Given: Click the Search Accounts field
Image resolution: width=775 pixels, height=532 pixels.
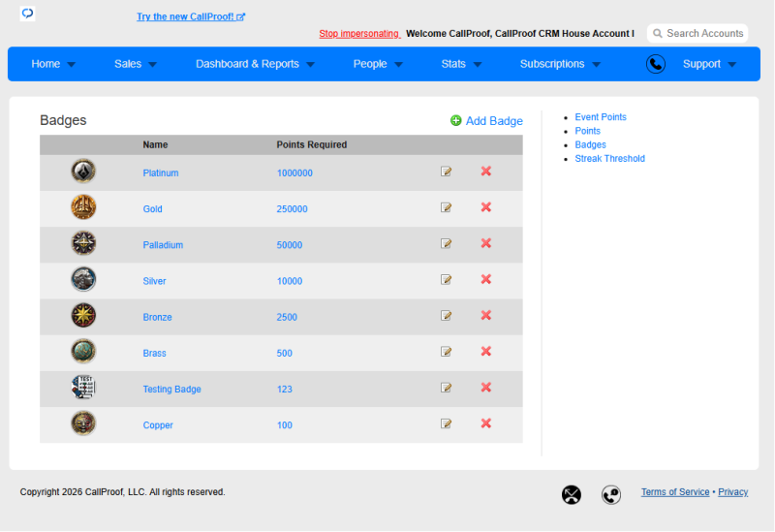Looking at the screenshot, I should coord(697,33).
